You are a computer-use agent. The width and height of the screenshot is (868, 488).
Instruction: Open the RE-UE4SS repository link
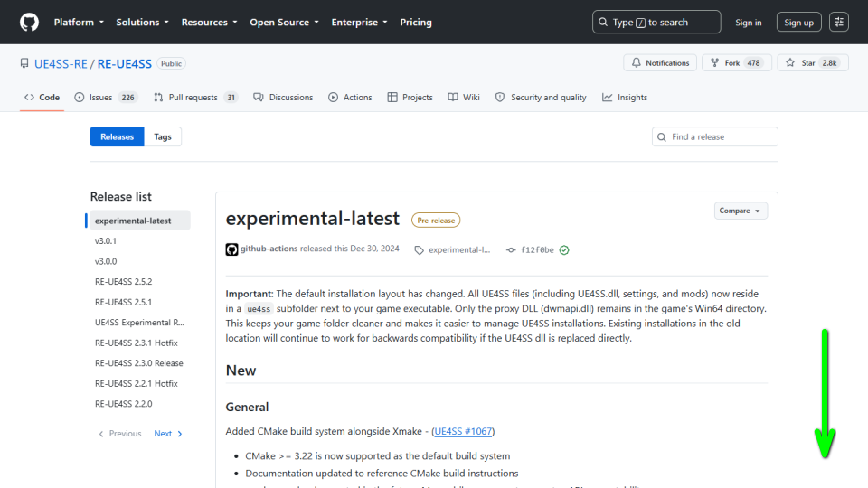125,63
